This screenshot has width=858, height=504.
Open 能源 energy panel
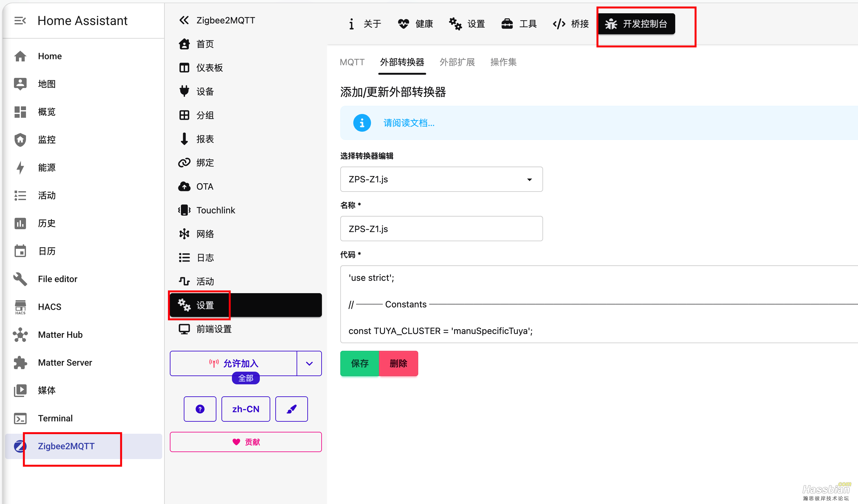(x=83, y=167)
